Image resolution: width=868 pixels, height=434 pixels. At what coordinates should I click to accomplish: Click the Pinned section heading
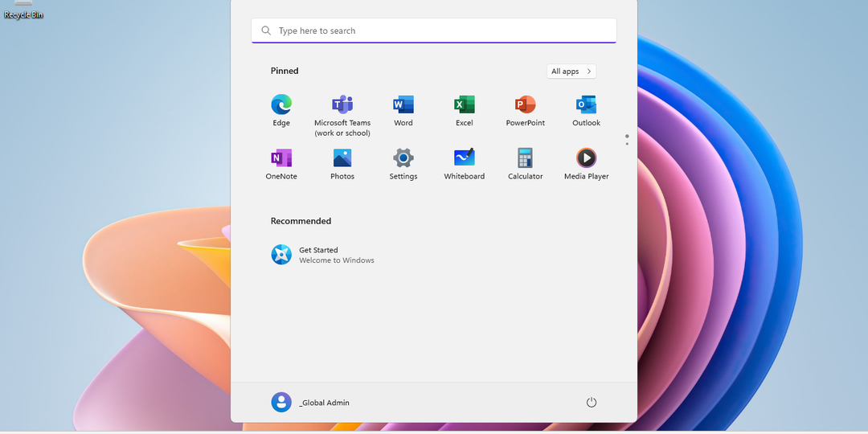point(285,71)
